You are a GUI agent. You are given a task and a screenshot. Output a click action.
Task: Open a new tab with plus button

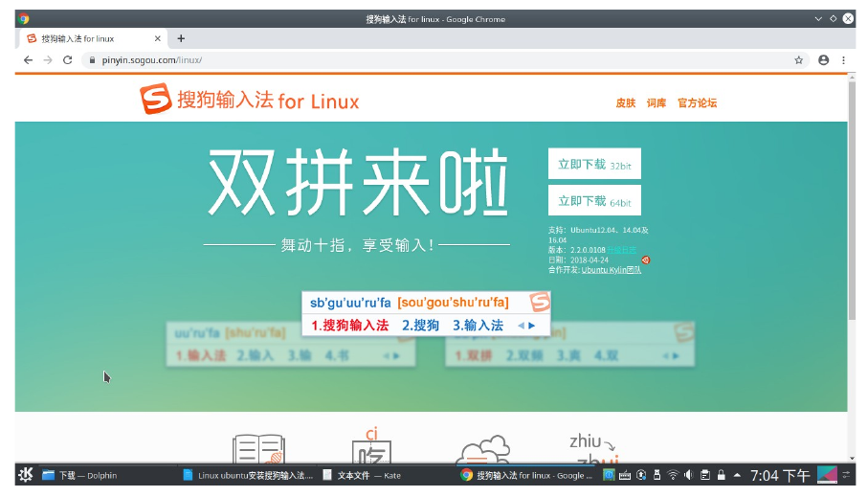pyautogui.click(x=181, y=38)
